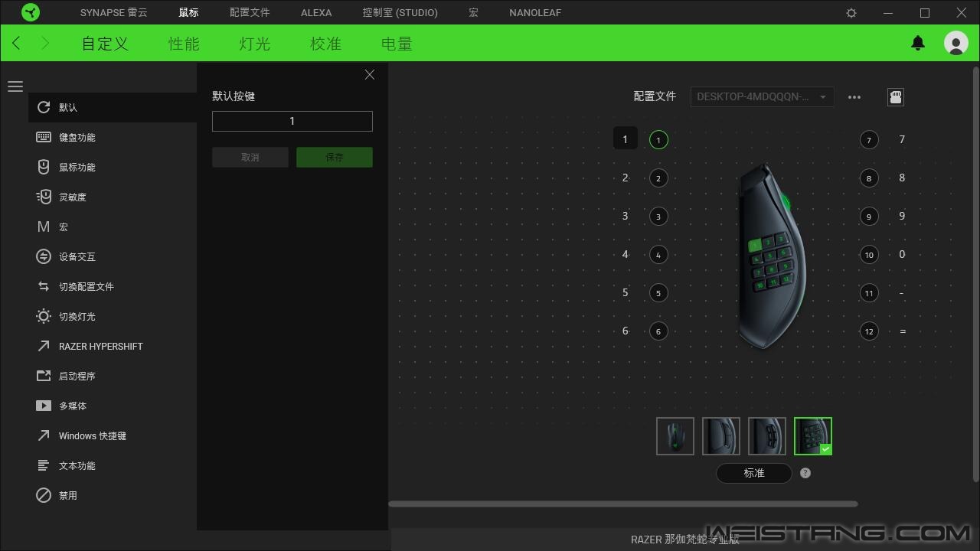Close the 默认按键 panel
The height and width of the screenshot is (551, 980).
(370, 74)
